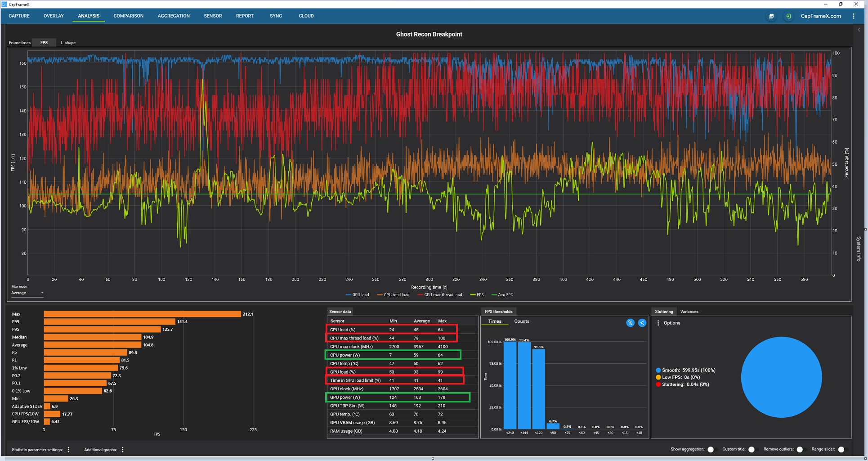Turn on the Range slider switch
Screen dimensions: 868x461
(x=842, y=449)
